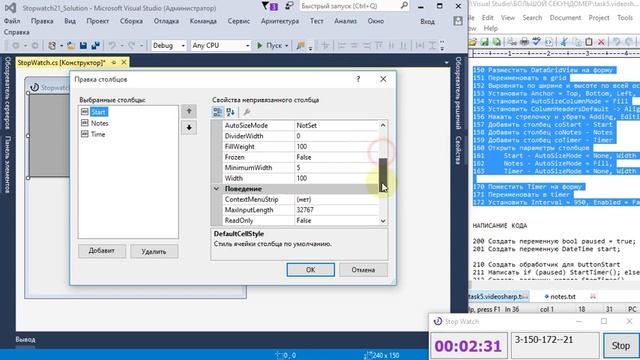Click Cut scissors icon in text editor
Viewport: 640px width, 360px height.
(x=564, y=42)
